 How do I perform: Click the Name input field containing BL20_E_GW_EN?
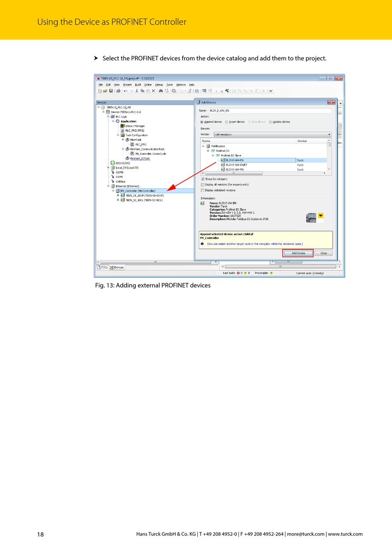(x=270, y=111)
